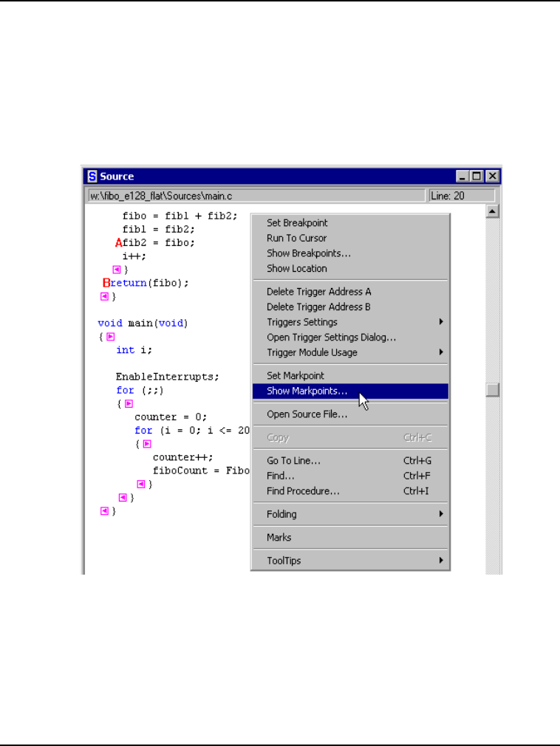Choose Show Location menu item
Image resolution: width=560 pixels, height=746 pixels.
350,268
